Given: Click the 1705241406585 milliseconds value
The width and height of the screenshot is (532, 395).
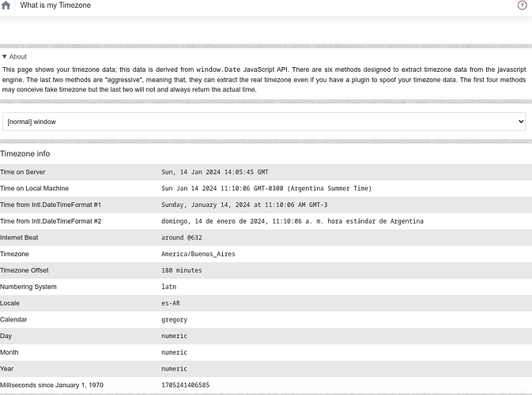Looking at the screenshot, I should [x=185, y=385].
